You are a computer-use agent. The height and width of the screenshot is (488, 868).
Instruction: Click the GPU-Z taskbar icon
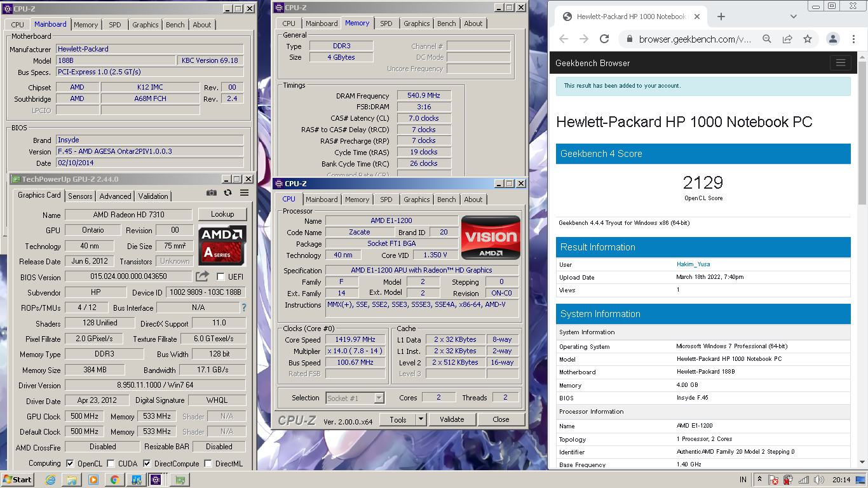point(180,480)
